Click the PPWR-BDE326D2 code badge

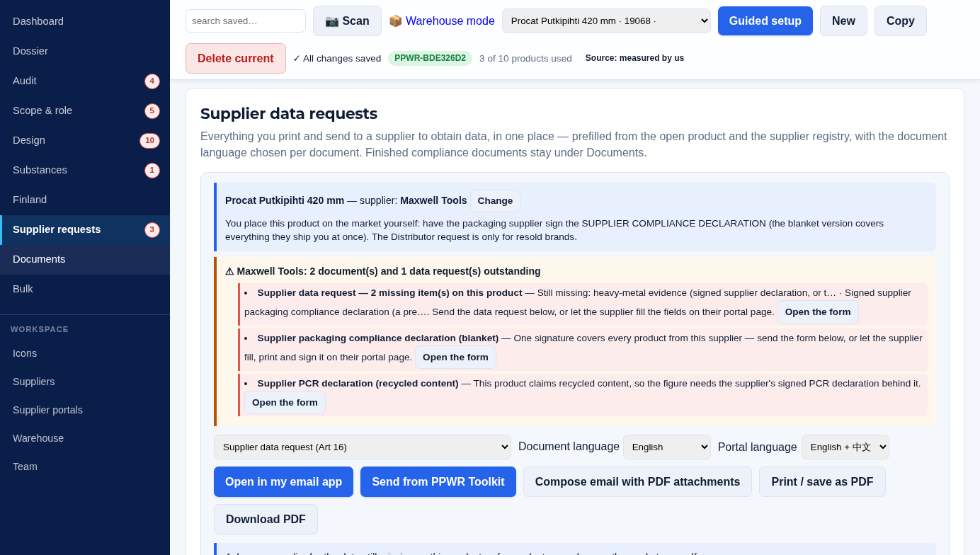click(x=430, y=58)
